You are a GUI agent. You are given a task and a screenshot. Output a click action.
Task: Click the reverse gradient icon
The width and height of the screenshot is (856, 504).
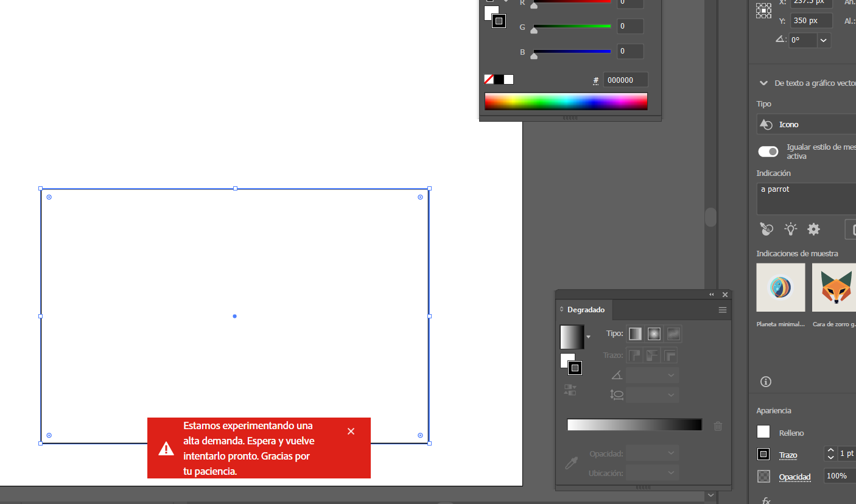tap(571, 390)
